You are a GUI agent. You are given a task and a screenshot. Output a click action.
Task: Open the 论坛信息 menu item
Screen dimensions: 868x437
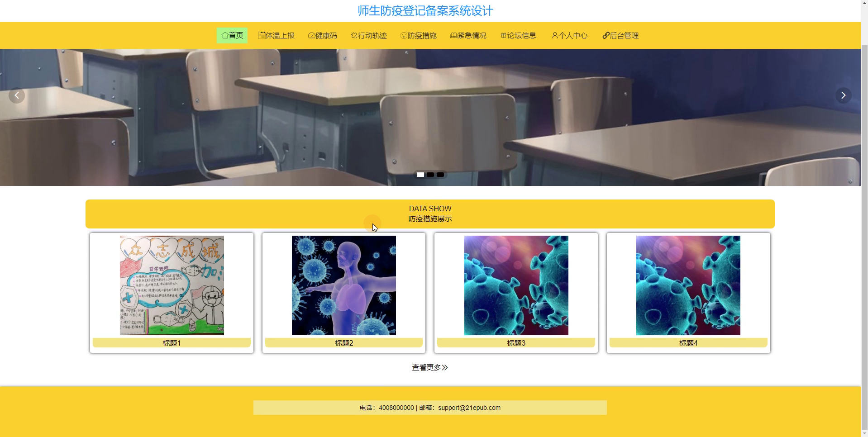(x=519, y=35)
